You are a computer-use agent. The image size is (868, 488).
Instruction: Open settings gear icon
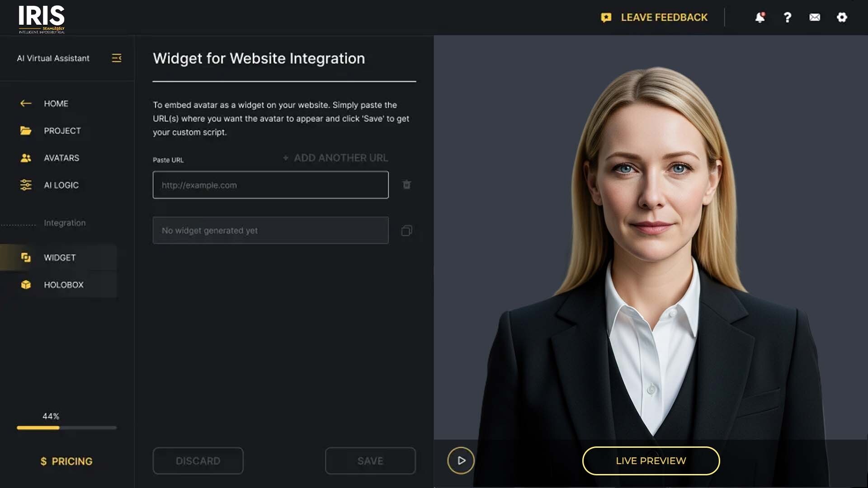[x=842, y=17]
